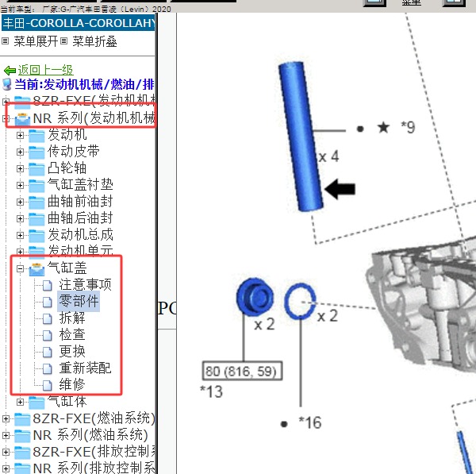Open the 重新装配 reassembly page

pos(86,368)
